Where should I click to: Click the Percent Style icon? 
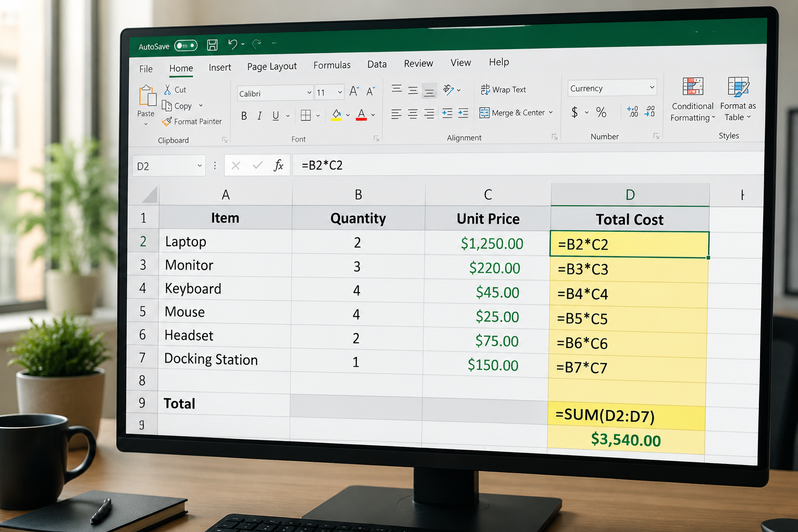601,112
